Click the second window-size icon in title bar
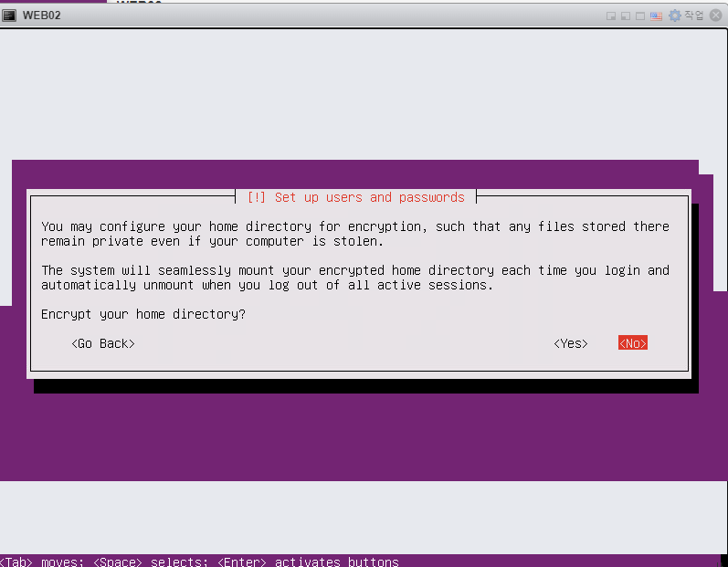 [x=626, y=16]
